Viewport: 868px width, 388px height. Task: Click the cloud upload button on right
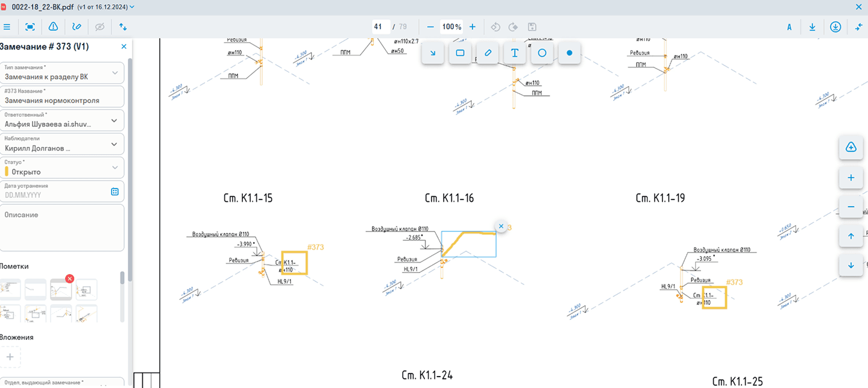pos(851,148)
